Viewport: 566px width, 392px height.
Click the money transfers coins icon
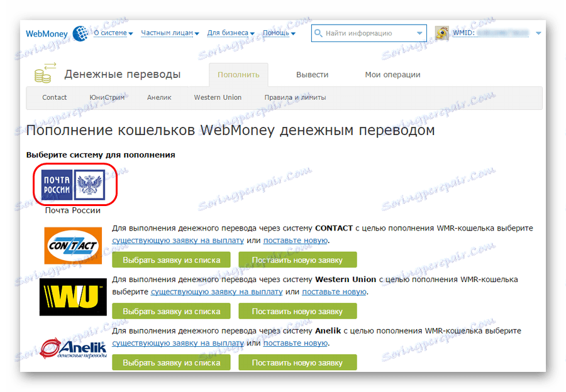click(45, 73)
